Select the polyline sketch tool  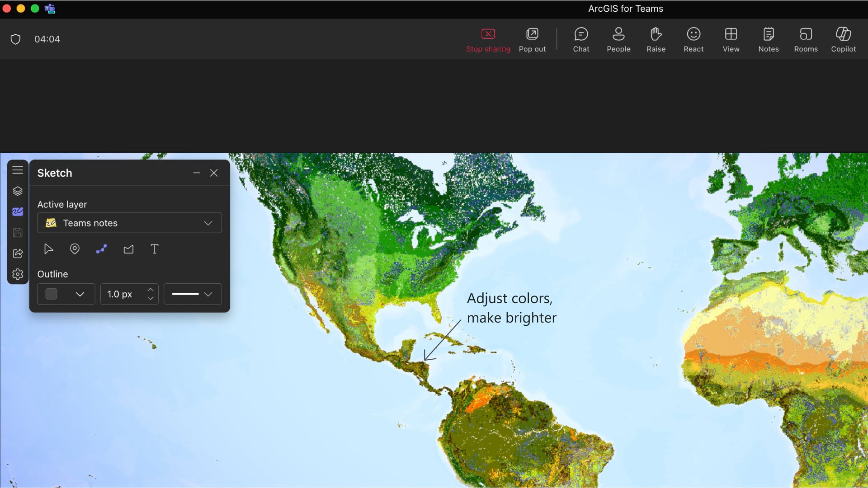pos(101,249)
